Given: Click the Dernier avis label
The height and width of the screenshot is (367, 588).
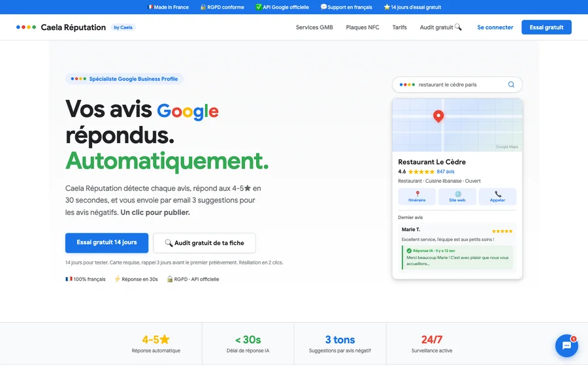Looking at the screenshot, I should [410, 217].
